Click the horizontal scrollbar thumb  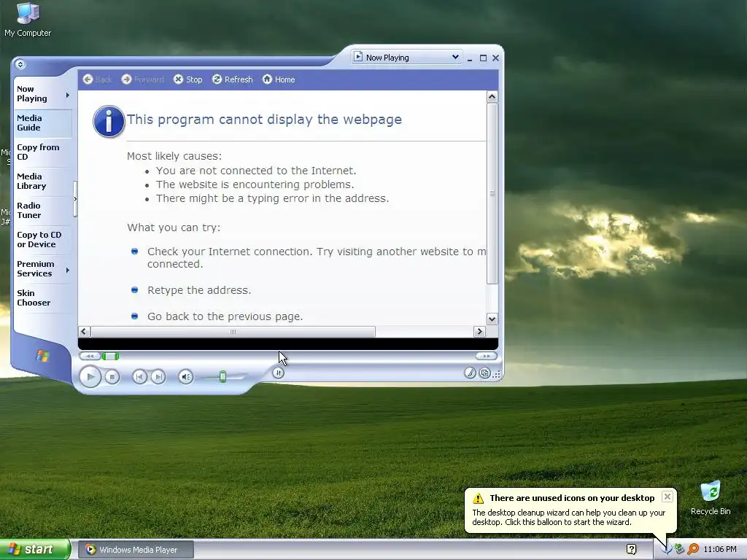233,332
